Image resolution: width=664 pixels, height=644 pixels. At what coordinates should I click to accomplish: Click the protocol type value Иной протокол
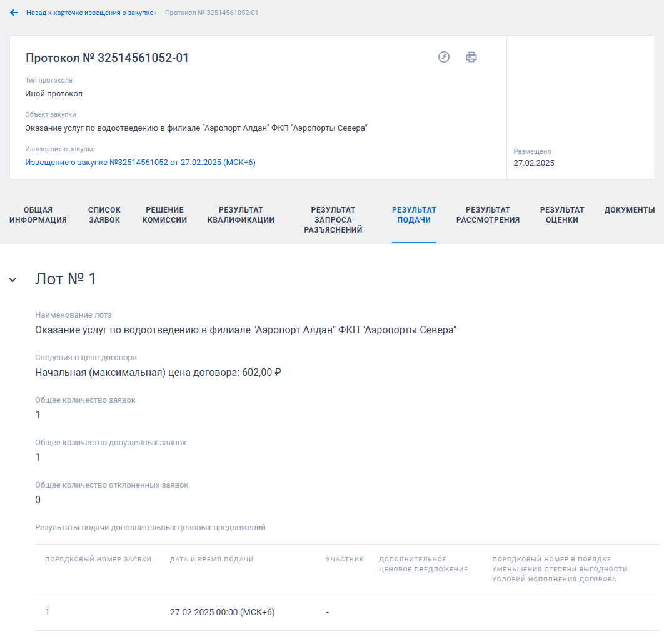pos(54,94)
